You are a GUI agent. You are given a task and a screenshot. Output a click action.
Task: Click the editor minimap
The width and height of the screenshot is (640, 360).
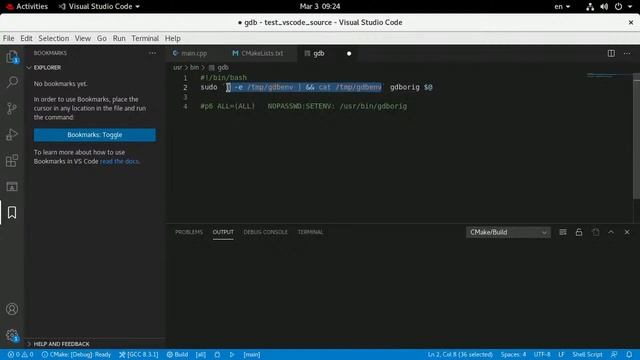click(x=609, y=76)
